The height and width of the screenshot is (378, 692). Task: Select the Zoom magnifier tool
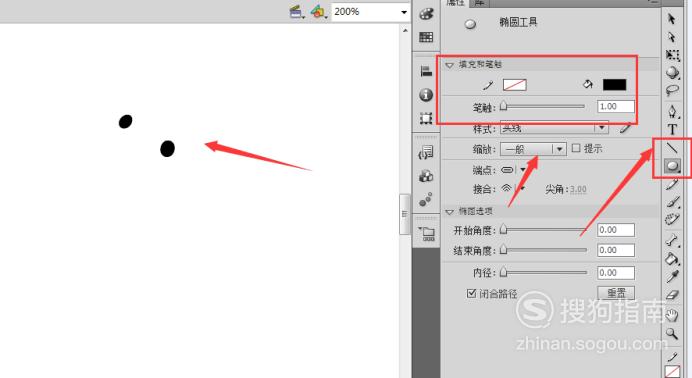point(672,333)
